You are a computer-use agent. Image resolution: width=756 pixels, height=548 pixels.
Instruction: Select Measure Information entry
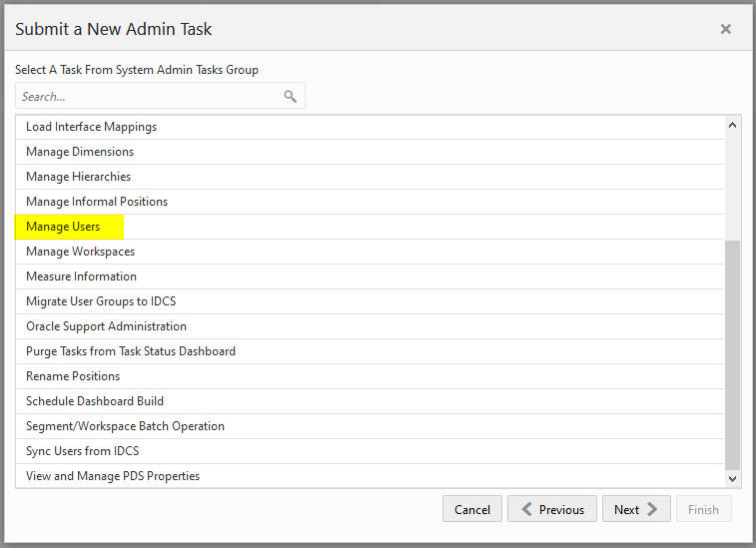pos(371,276)
